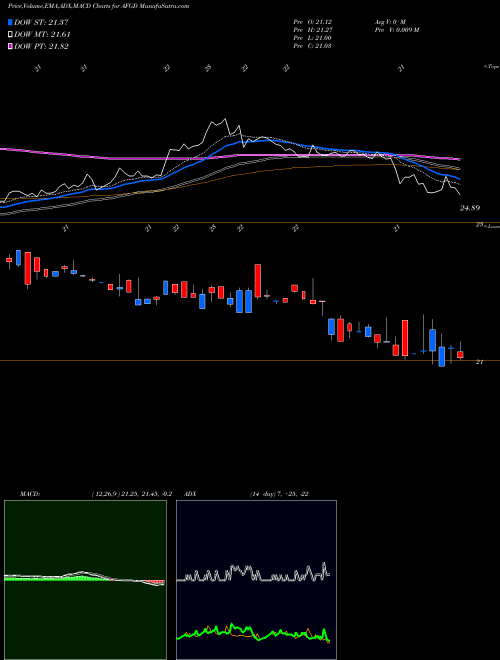
Task: Click the MACD '(12,26,9) 21.25, 21.45, -0.2' values
Action: (131, 494)
